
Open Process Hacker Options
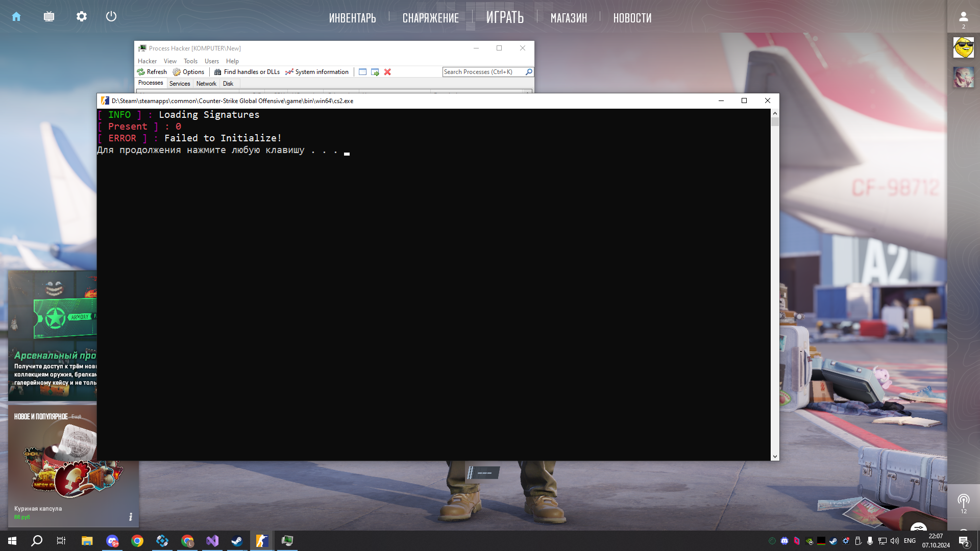[189, 72]
